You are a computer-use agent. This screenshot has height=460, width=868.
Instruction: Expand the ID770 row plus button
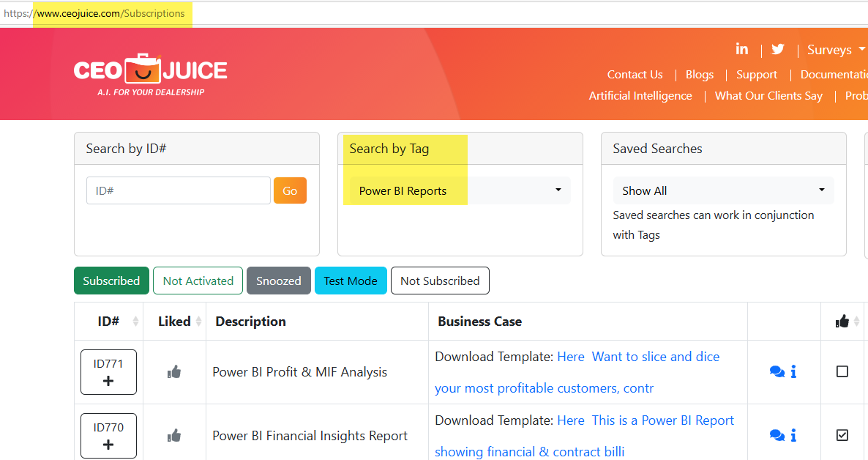coord(108,436)
